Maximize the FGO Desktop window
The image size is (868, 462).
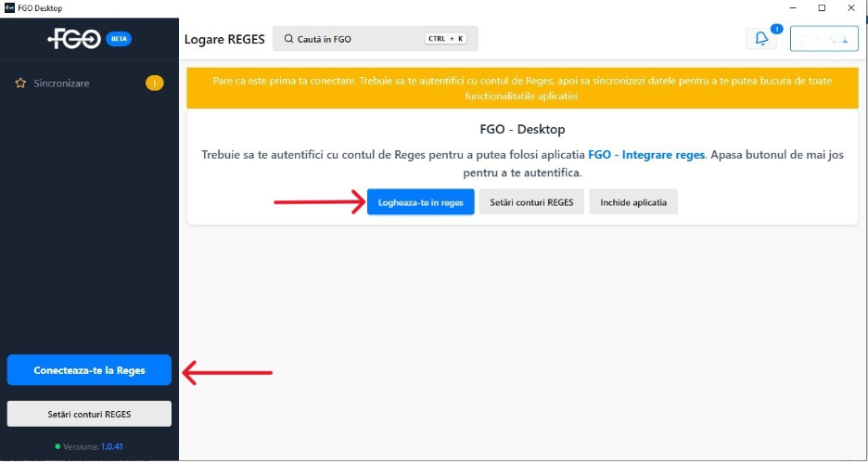822,7
